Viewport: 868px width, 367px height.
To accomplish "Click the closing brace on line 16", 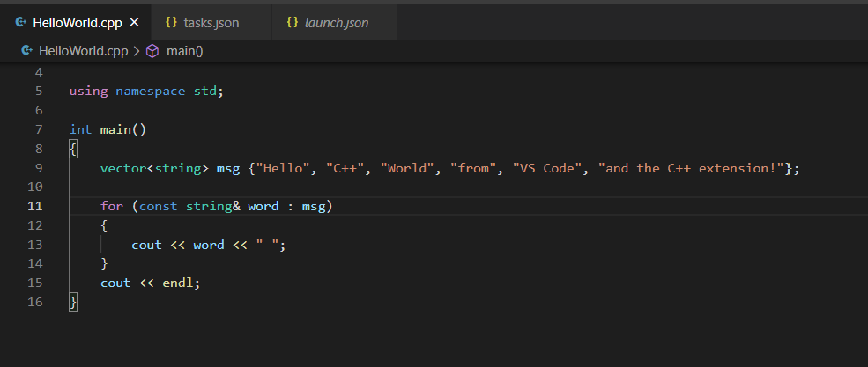I will (73, 302).
